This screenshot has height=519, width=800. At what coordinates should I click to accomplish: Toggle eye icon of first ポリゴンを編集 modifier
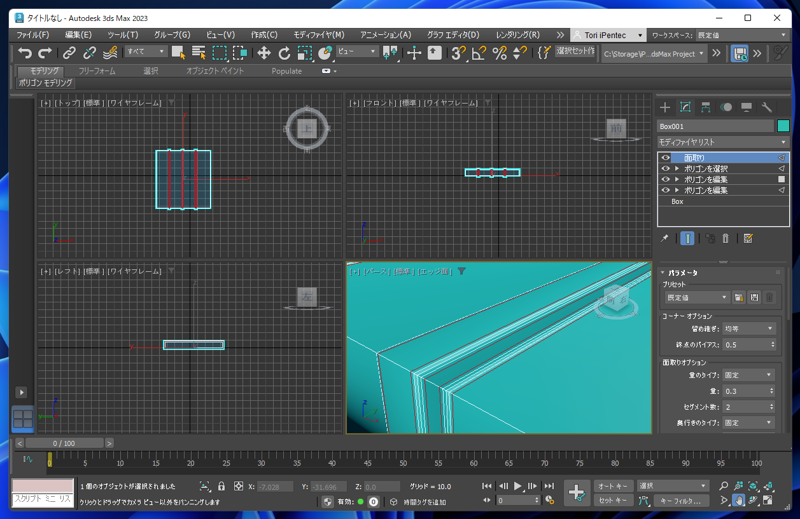(x=665, y=179)
